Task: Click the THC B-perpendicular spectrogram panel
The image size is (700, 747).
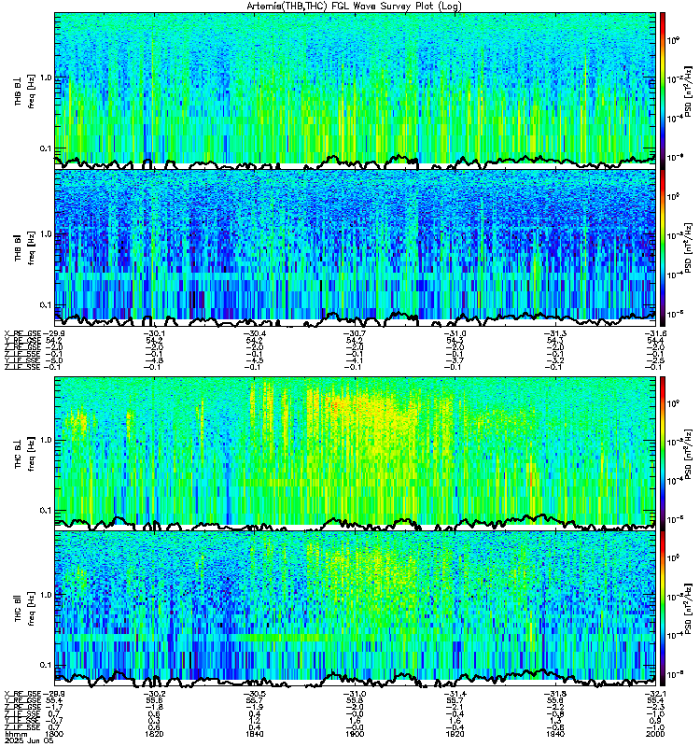Action: pyautogui.click(x=356, y=453)
